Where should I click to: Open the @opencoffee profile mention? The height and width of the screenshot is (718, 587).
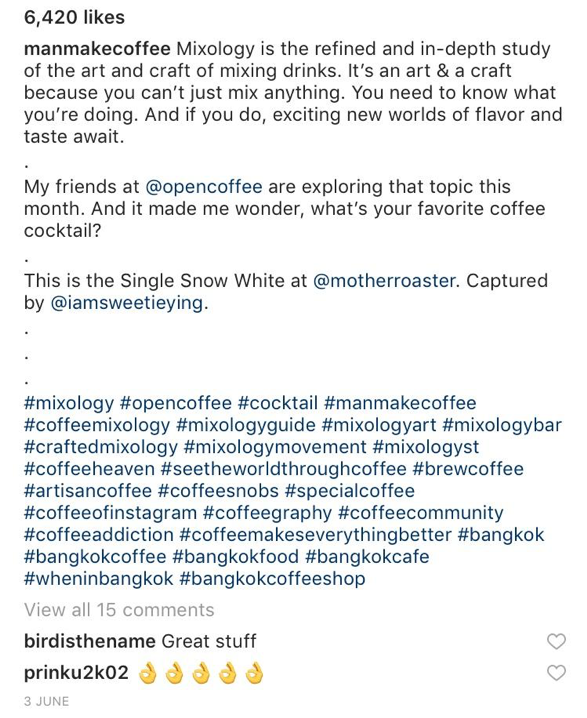204,187
